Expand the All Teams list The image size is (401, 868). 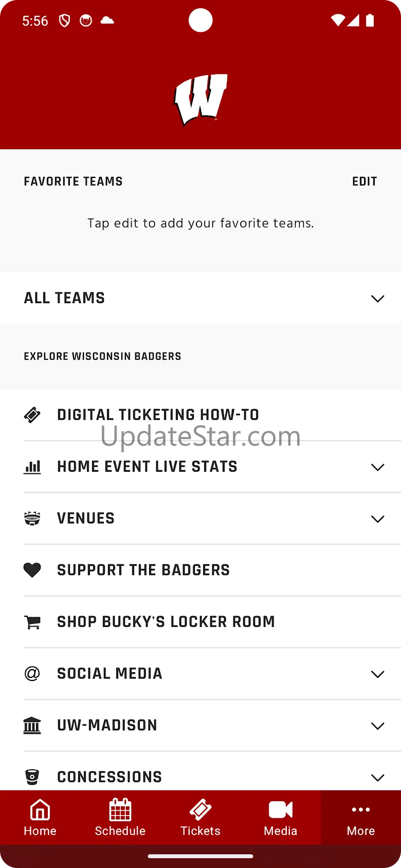(377, 299)
